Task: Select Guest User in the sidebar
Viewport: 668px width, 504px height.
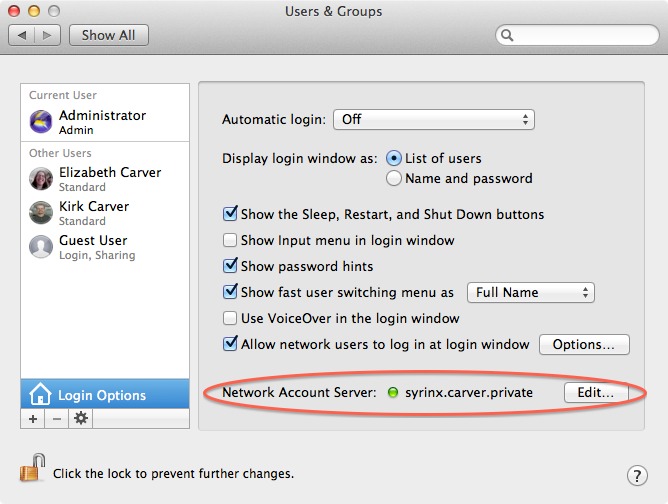Action: [92, 246]
